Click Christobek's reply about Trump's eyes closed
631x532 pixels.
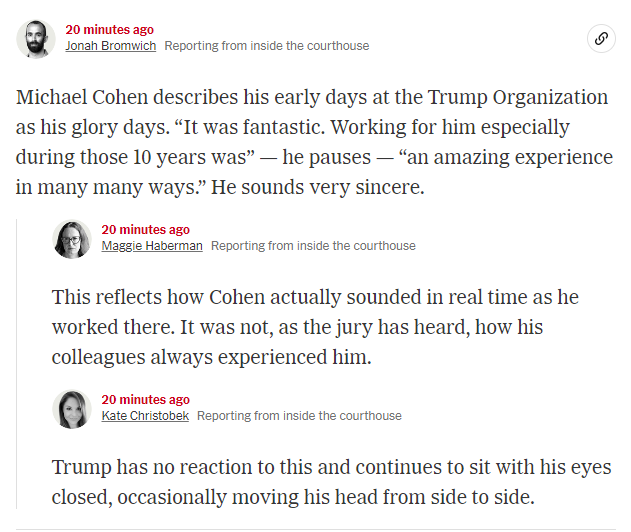pyautogui.click(x=331, y=482)
